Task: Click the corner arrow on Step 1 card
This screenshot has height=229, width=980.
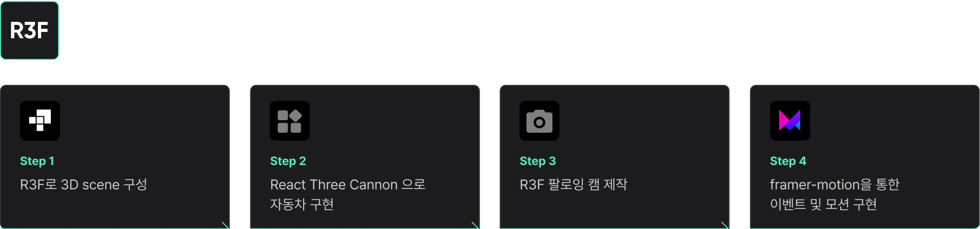Action: coord(225,225)
